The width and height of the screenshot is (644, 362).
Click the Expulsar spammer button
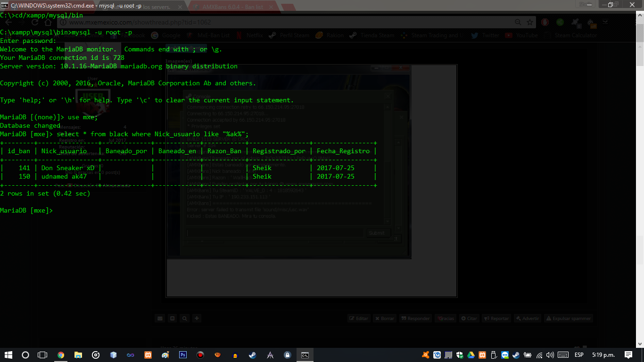pyautogui.click(x=568, y=318)
